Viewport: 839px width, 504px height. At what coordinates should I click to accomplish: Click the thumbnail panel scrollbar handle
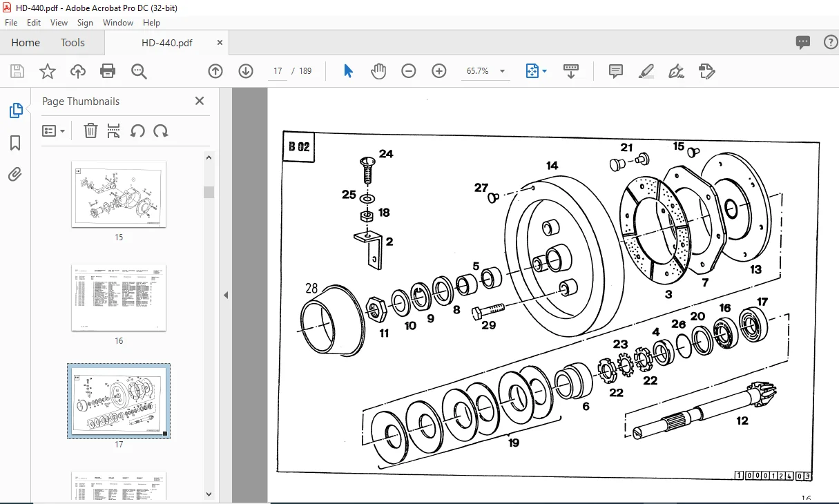209,192
